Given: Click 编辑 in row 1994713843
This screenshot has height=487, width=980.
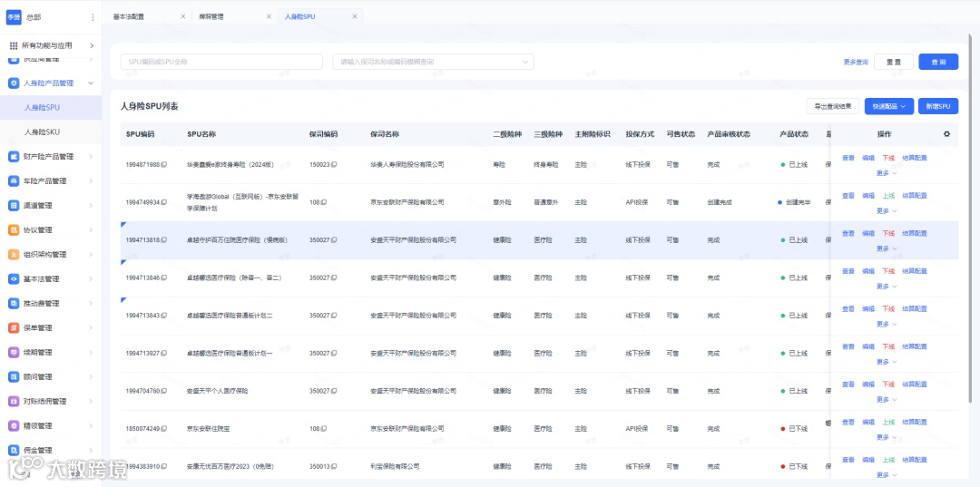Looking at the screenshot, I should click(868, 309).
